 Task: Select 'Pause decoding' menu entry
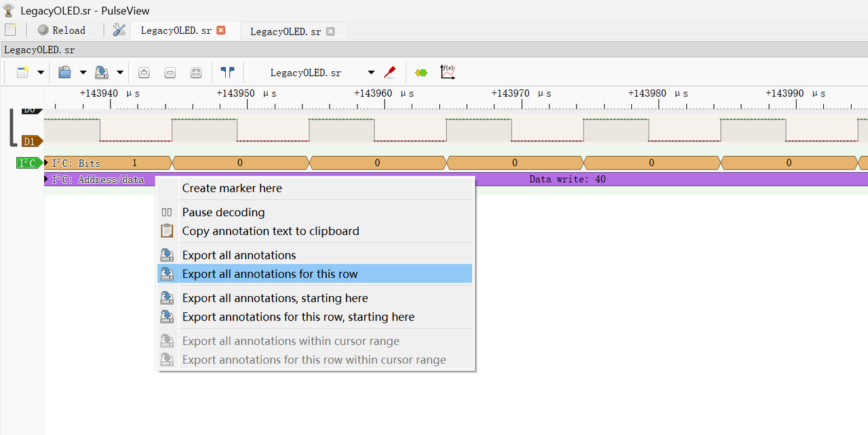(x=223, y=212)
